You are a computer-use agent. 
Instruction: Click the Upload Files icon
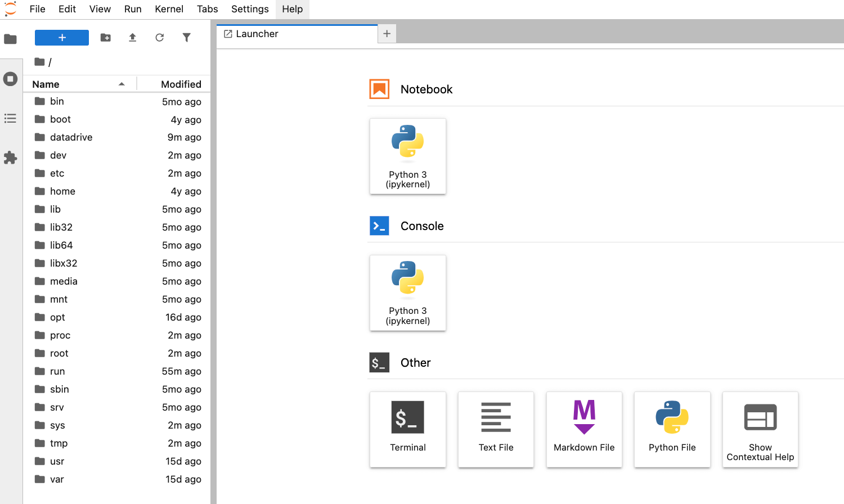point(133,38)
